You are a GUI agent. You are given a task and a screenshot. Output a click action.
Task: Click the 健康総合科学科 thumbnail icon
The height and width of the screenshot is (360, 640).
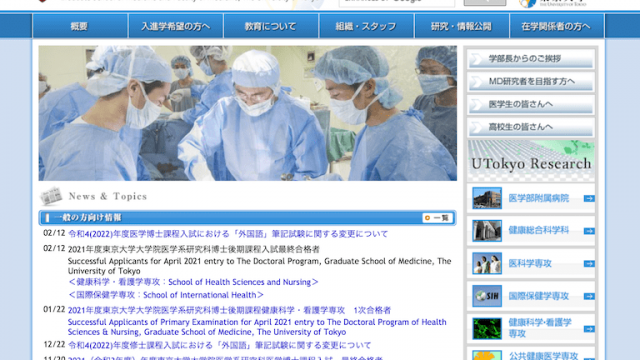[x=487, y=231]
